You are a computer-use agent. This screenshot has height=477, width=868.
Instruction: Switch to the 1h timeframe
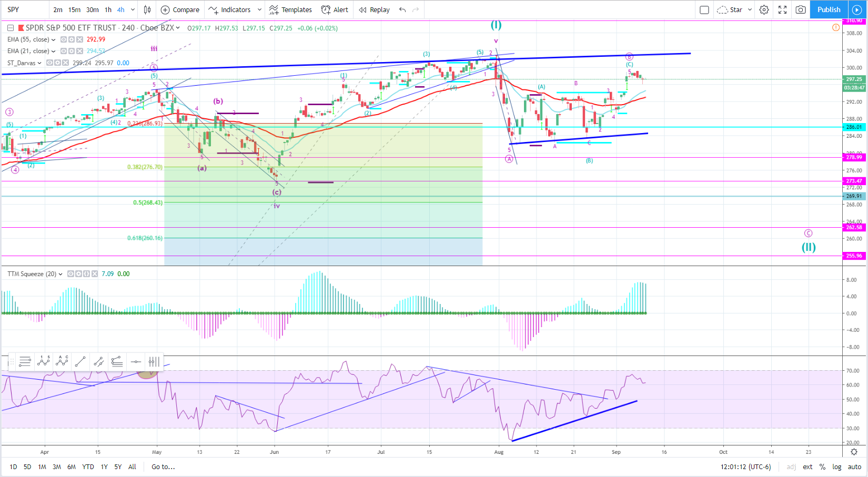pos(108,9)
